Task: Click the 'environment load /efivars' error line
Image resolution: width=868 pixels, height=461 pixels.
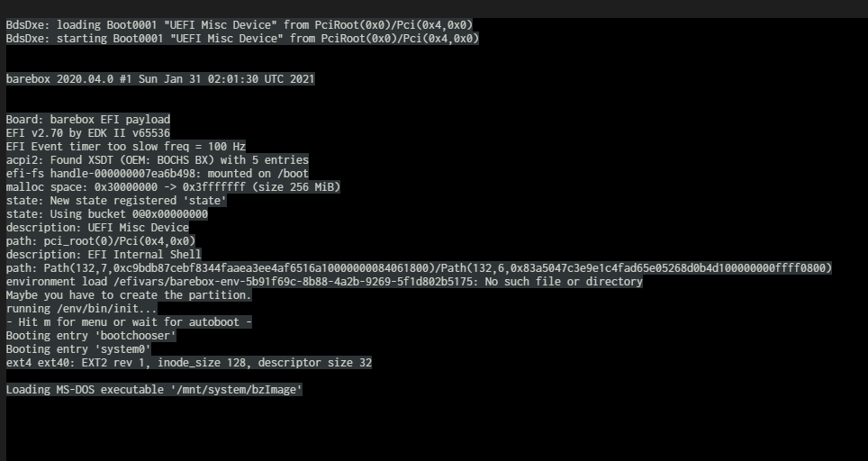Action: (x=324, y=282)
